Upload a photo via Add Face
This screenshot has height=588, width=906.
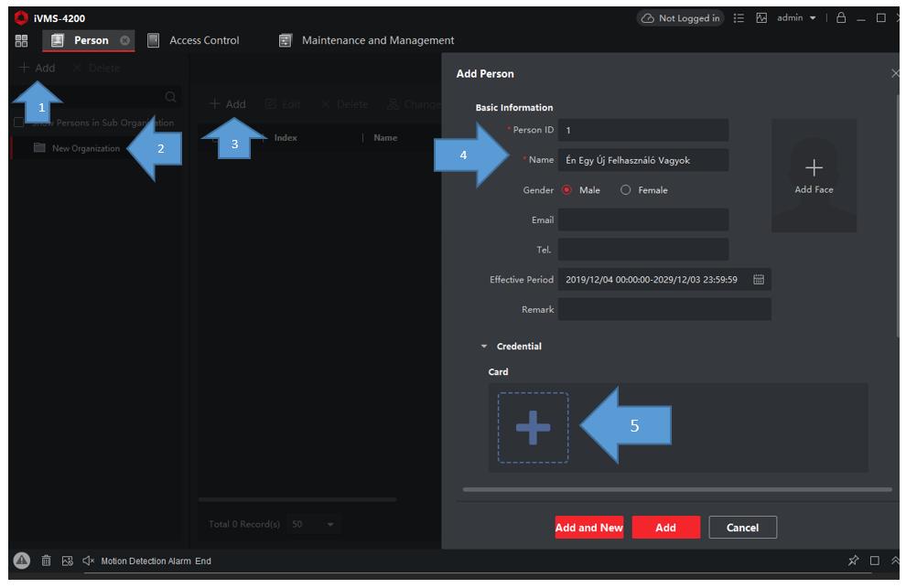click(x=814, y=176)
